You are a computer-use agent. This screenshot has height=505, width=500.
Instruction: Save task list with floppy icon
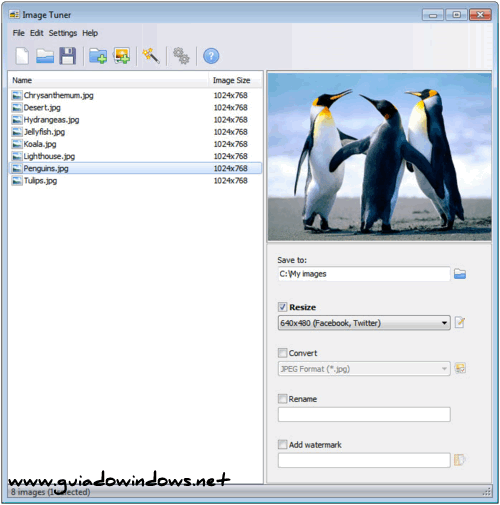pos(68,56)
